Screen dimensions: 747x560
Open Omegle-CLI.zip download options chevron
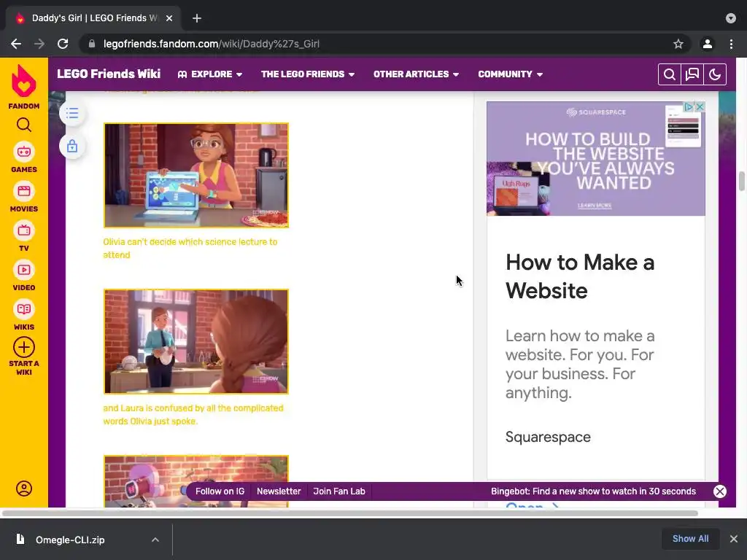pyautogui.click(x=155, y=540)
